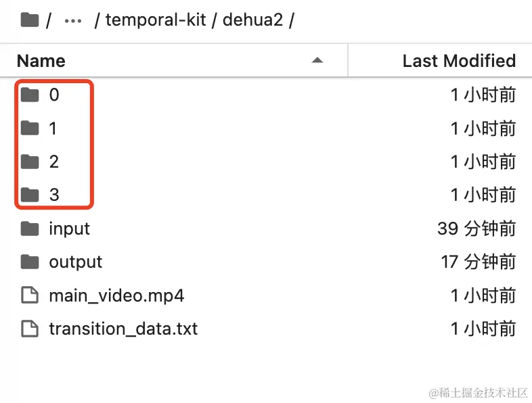Sort by Last Modified column

(459, 61)
